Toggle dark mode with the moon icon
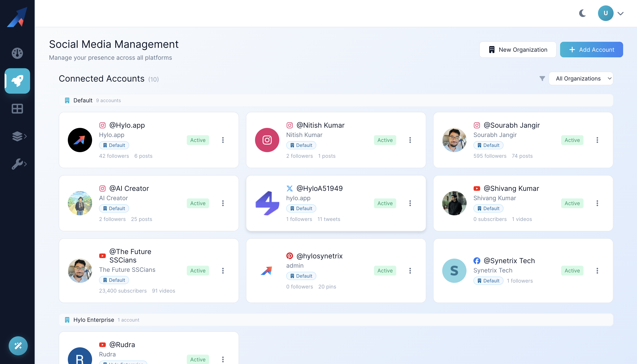Screen dimensions: 637x364 [x=582, y=13]
